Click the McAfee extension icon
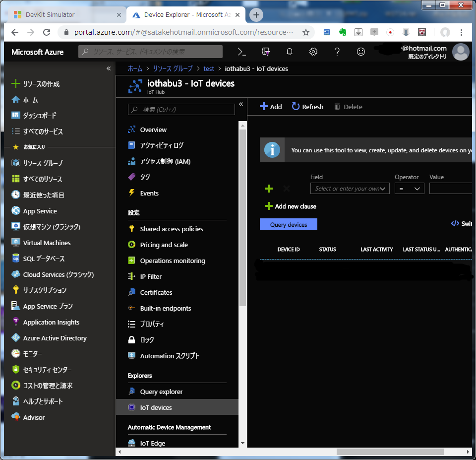The height and width of the screenshot is (460, 476). [x=421, y=32]
